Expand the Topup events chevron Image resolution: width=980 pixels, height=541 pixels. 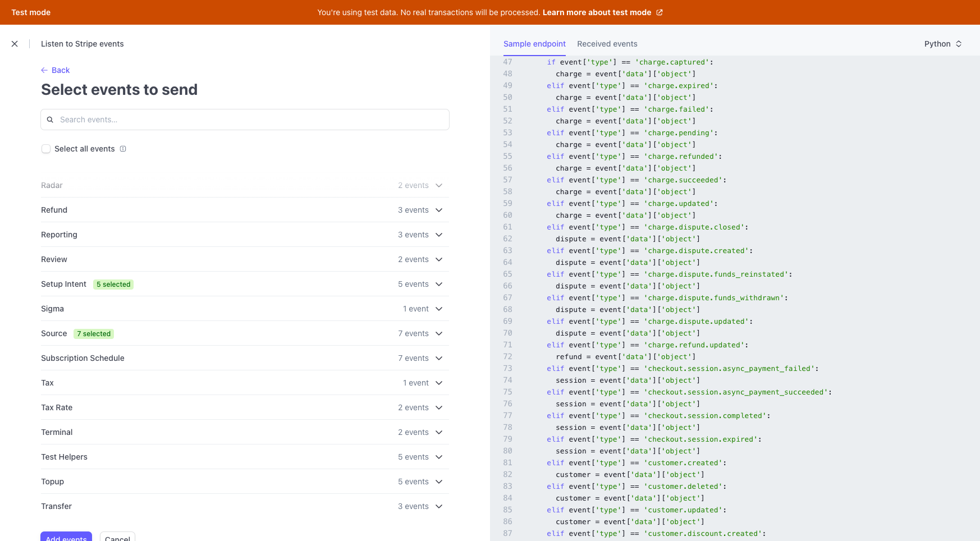[439, 482]
